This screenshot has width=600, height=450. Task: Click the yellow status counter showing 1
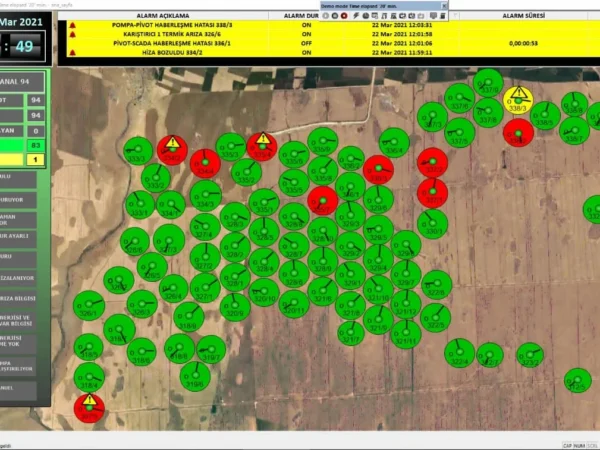click(37, 159)
